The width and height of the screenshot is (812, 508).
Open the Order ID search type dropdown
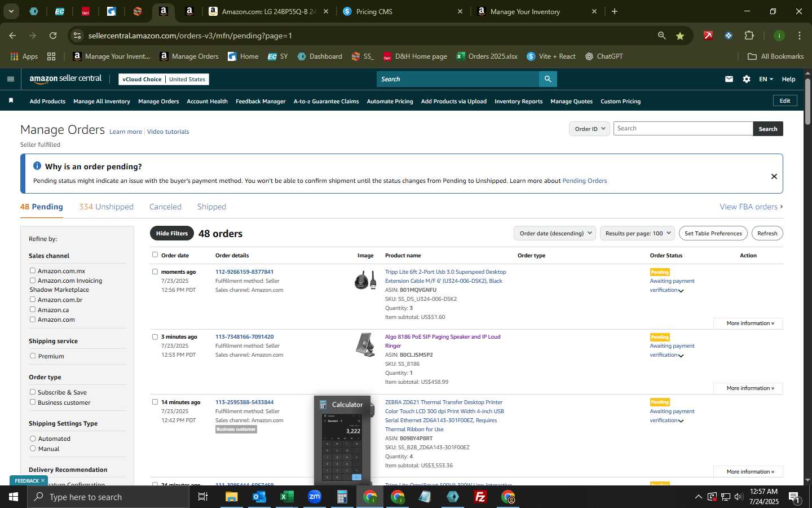589,129
